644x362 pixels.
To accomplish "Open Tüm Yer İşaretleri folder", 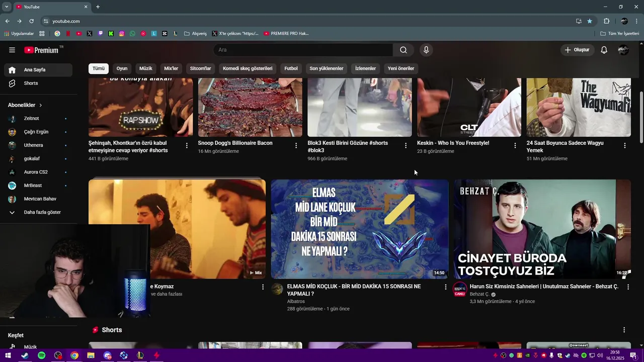I will point(620,34).
